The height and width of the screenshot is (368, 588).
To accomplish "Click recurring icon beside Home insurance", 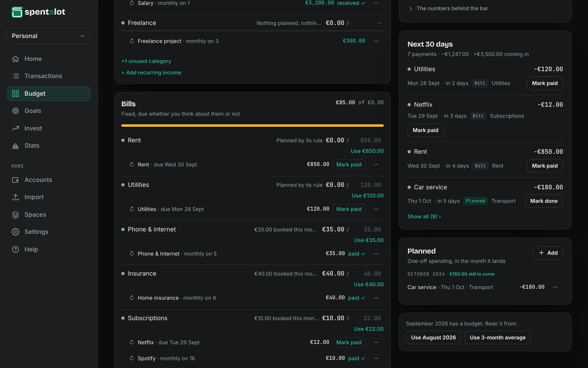I will (132, 298).
